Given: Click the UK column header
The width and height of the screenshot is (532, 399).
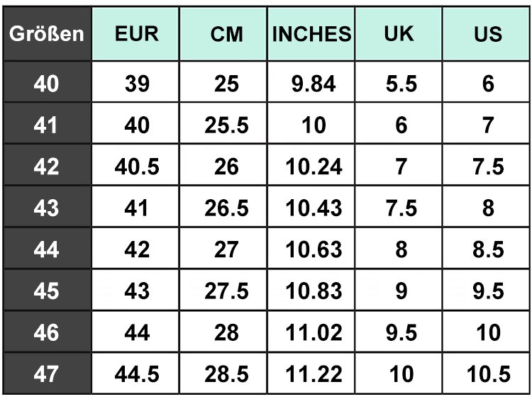Looking at the screenshot, I should 399,33.
